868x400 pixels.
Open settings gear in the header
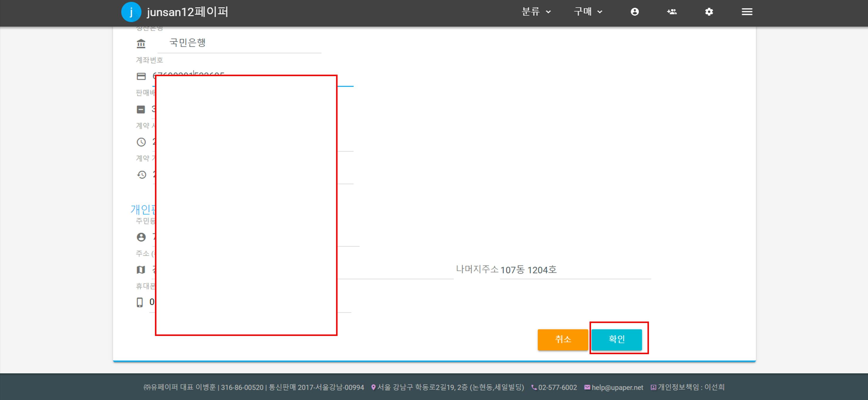pyautogui.click(x=709, y=12)
